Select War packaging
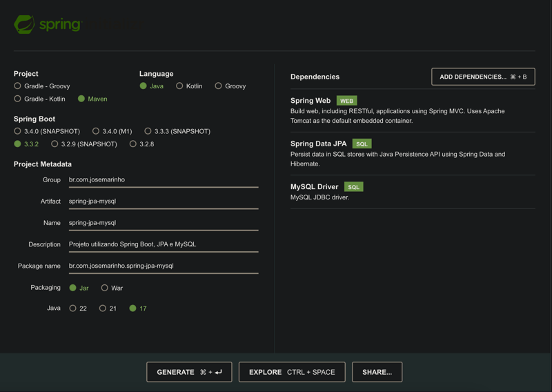 [112, 288]
